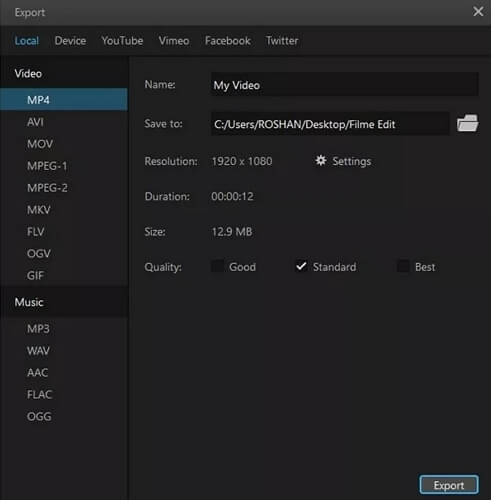Open the Twitter tab
The height and width of the screenshot is (500, 491).
click(x=282, y=41)
